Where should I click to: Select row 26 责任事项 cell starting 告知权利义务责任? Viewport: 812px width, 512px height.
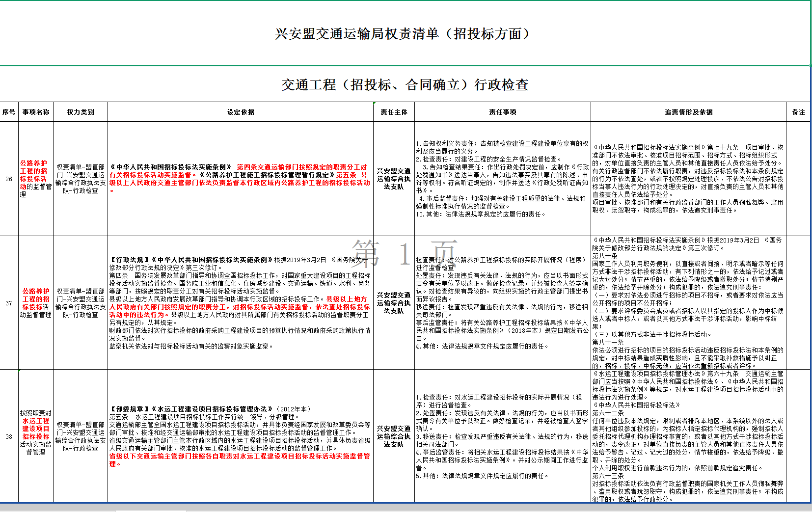[502, 179]
